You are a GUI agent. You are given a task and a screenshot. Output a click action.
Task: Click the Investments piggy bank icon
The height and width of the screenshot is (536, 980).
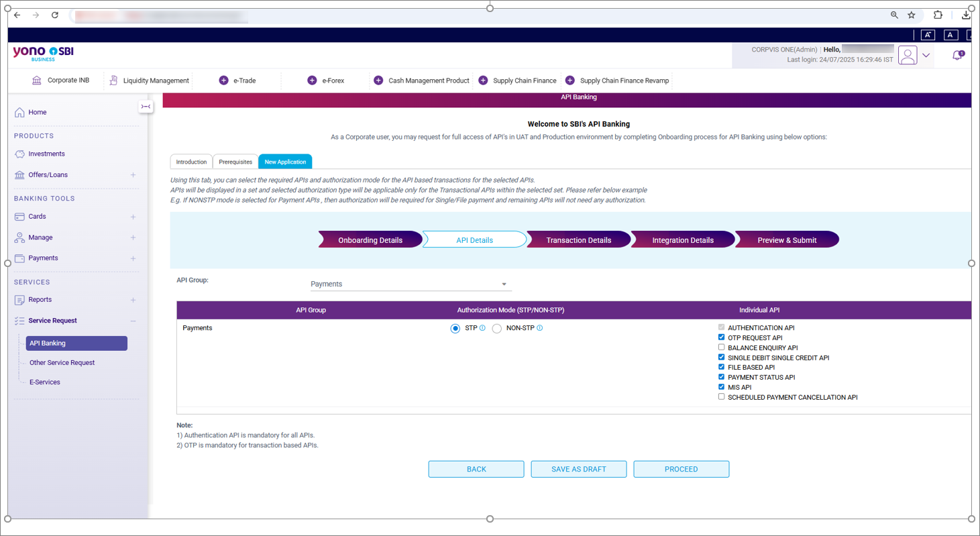pos(19,154)
